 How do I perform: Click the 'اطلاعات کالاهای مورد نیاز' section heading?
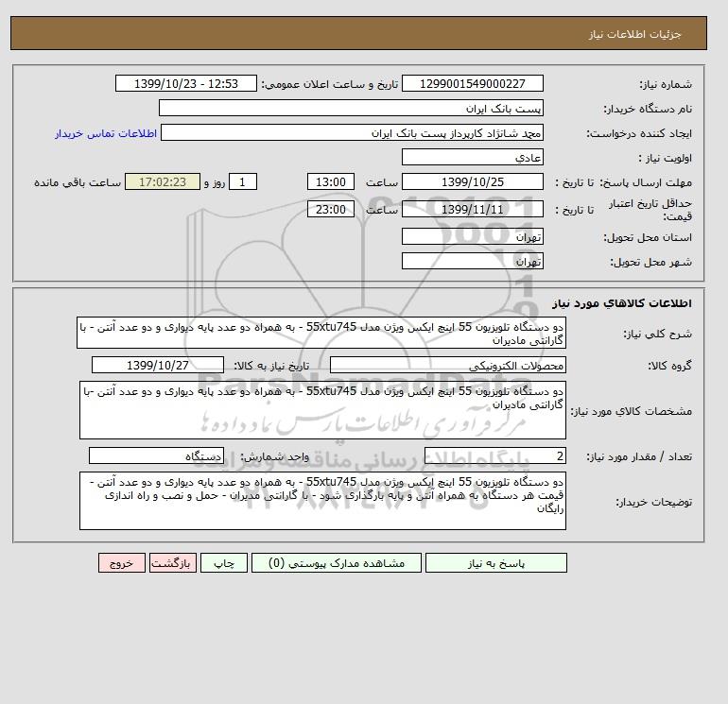click(x=622, y=303)
